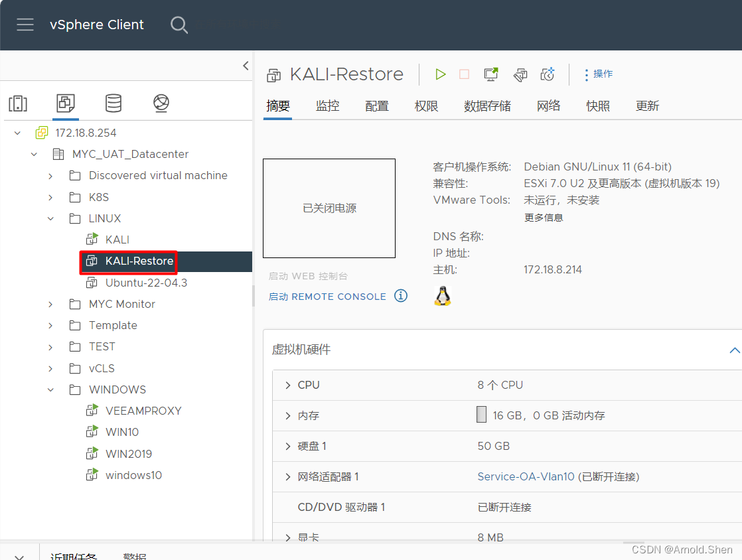Click the memory usage bar indicator
The image size is (742, 560).
(481, 414)
